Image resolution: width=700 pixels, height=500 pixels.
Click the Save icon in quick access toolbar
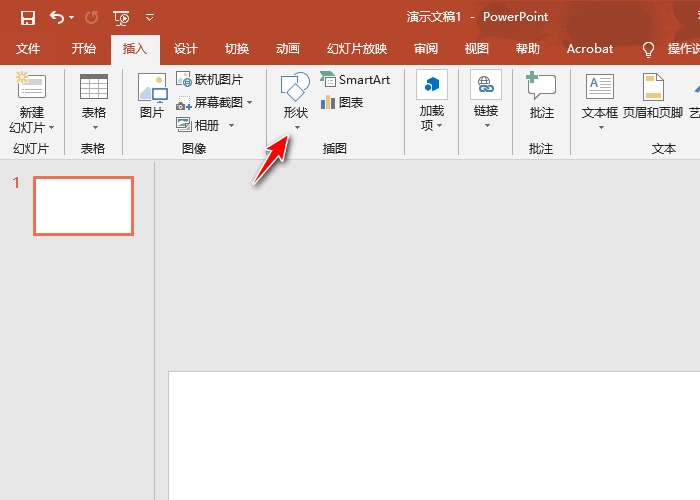pos(28,18)
